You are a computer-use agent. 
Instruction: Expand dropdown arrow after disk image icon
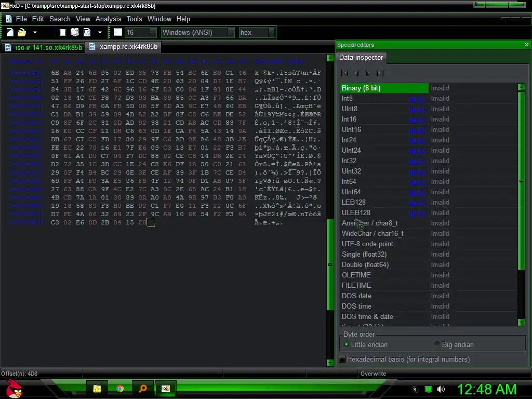[100, 32]
